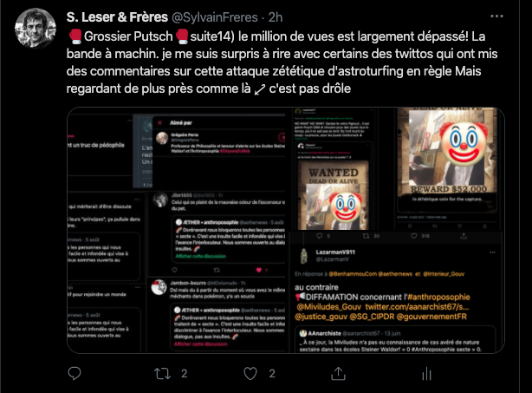The width and height of the screenshot is (532, 393).
Task: Open the @SylvainFreres handle link
Action: click(x=215, y=17)
